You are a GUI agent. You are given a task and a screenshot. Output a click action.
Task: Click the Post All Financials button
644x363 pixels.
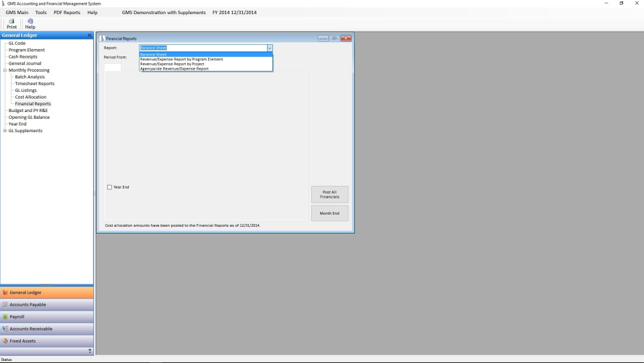click(330, 194)
